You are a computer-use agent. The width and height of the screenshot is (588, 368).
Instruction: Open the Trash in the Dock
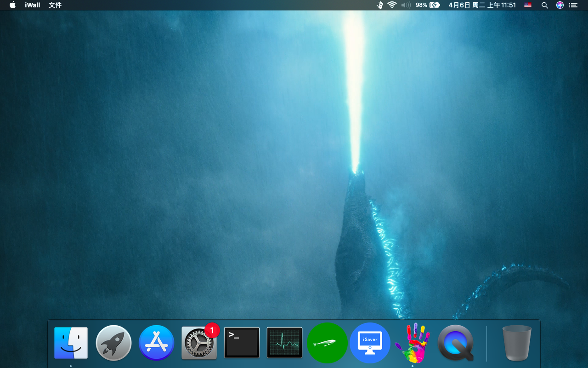tap(517, 343)
